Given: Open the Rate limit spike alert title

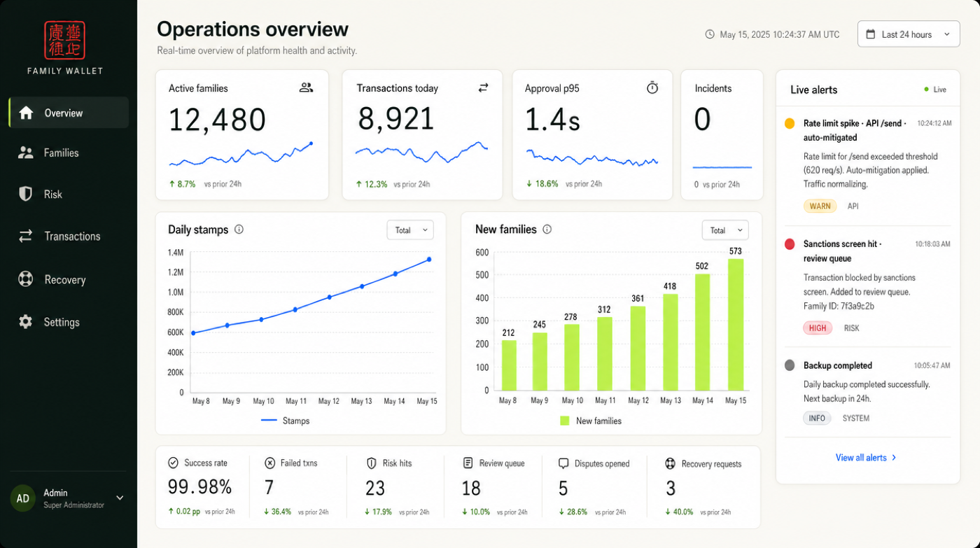Looking at the screenshot, I should click(x=855, y=130).
